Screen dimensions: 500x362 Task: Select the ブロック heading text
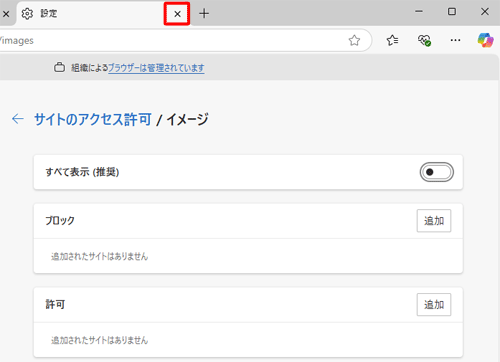click(x=60, y=220)
